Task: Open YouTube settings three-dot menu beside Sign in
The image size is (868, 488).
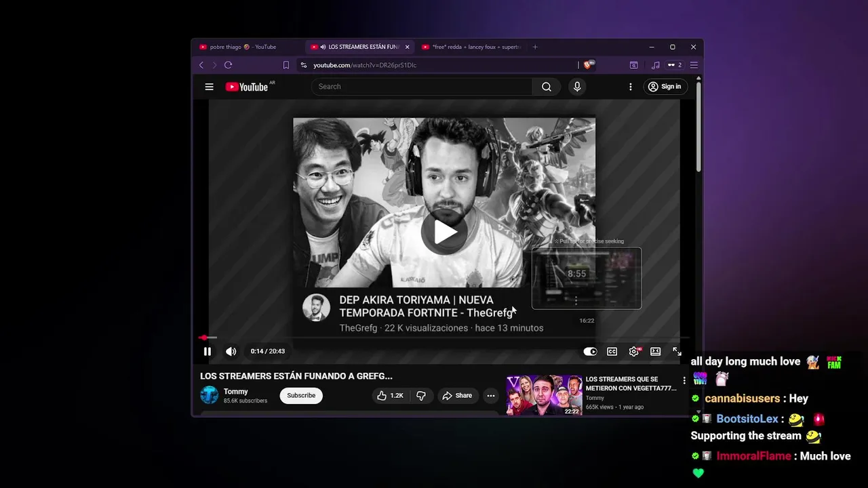Action: (x=630, y=87)
